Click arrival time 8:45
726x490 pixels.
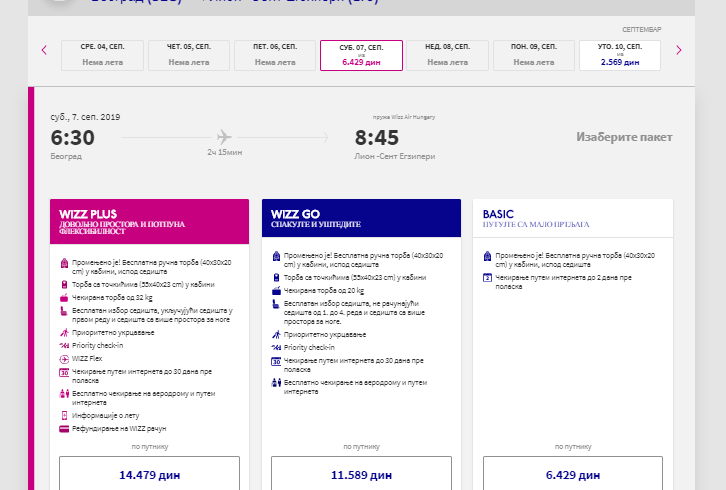tap(376, 138)
